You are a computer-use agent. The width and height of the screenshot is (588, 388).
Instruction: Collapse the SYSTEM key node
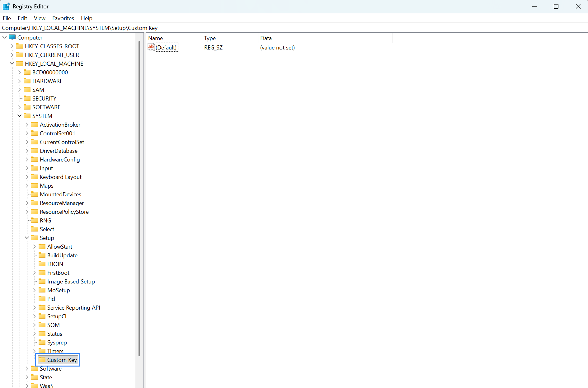point(20,116)
